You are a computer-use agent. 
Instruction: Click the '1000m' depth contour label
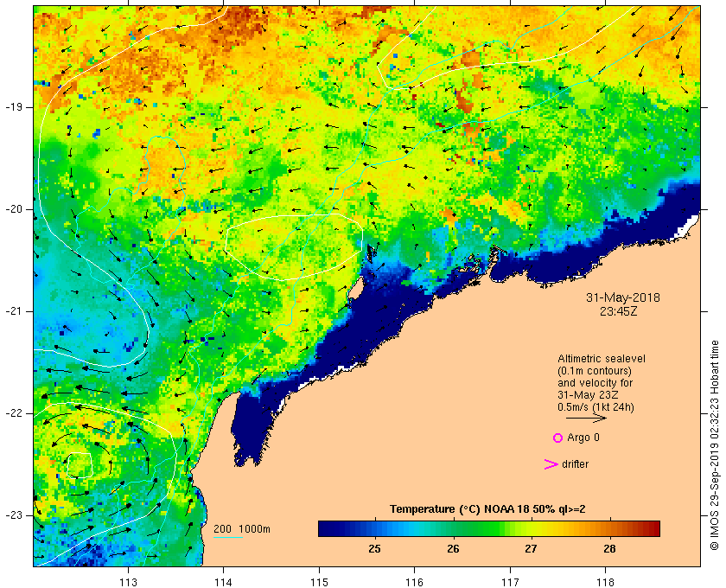coord(254,529)
